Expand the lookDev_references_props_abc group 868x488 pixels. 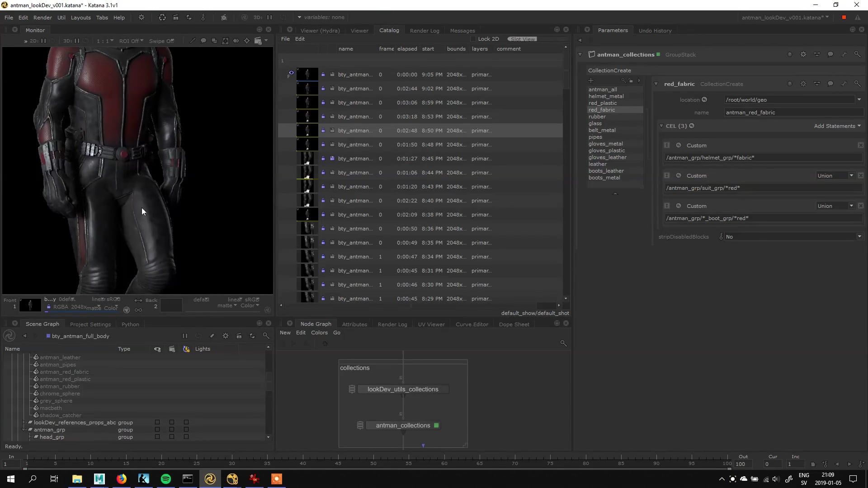pos(24,422)
